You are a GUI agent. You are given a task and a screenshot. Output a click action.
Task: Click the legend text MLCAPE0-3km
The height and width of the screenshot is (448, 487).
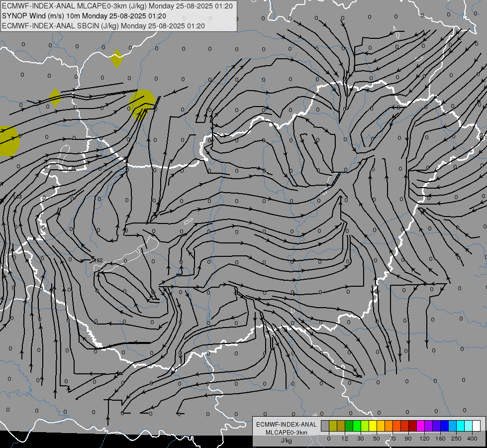286,433
